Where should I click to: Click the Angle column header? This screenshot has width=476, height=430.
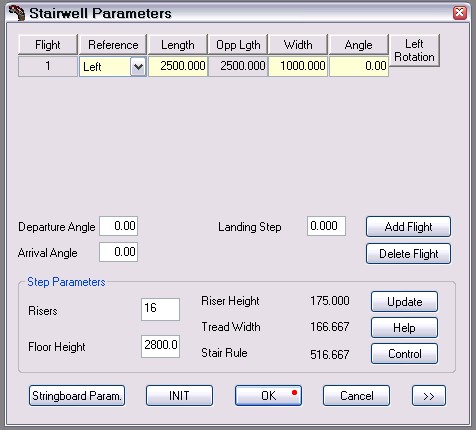click(x=359, y=44)
